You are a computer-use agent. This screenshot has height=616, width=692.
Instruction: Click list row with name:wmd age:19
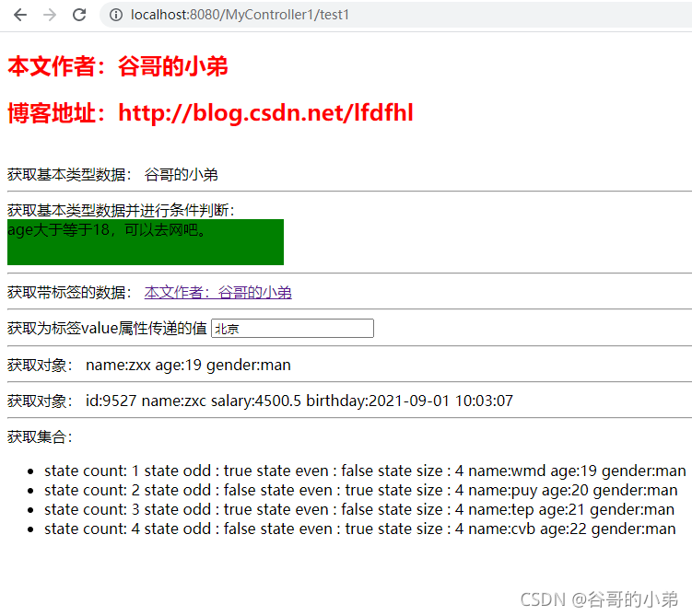pos(365,471)
